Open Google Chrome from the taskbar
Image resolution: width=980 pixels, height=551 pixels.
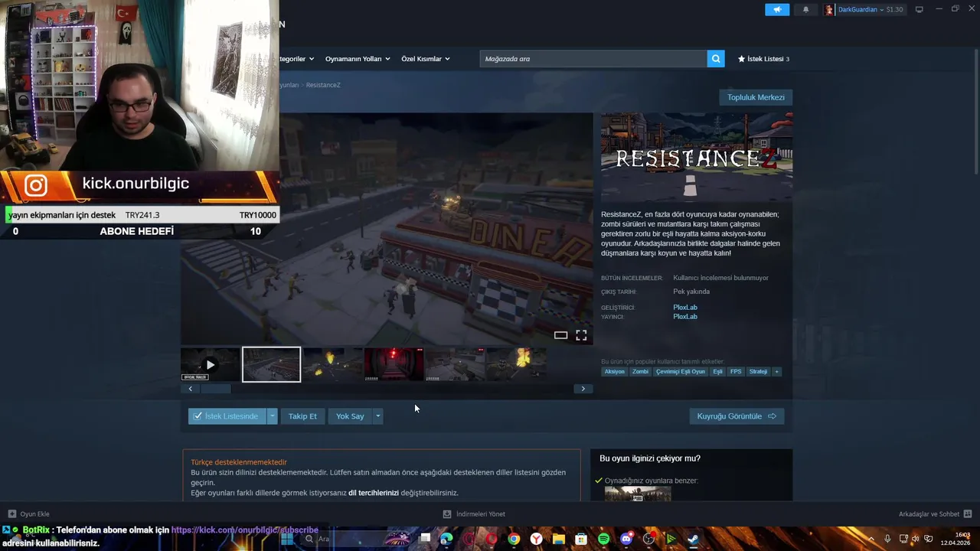click(x=514, y=539)
